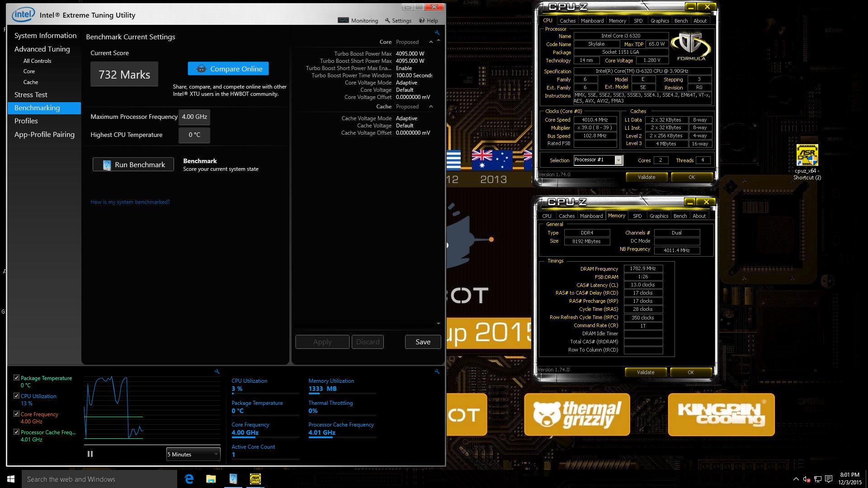
Task: Switch to SPD tab in bottom CPU-Z
Action: [x=637, y=216]
